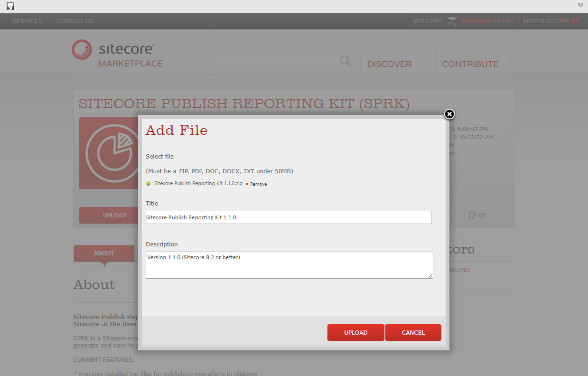588x376 pixels.
Task: Click the Description textarea resize grip
Action: 430,276
